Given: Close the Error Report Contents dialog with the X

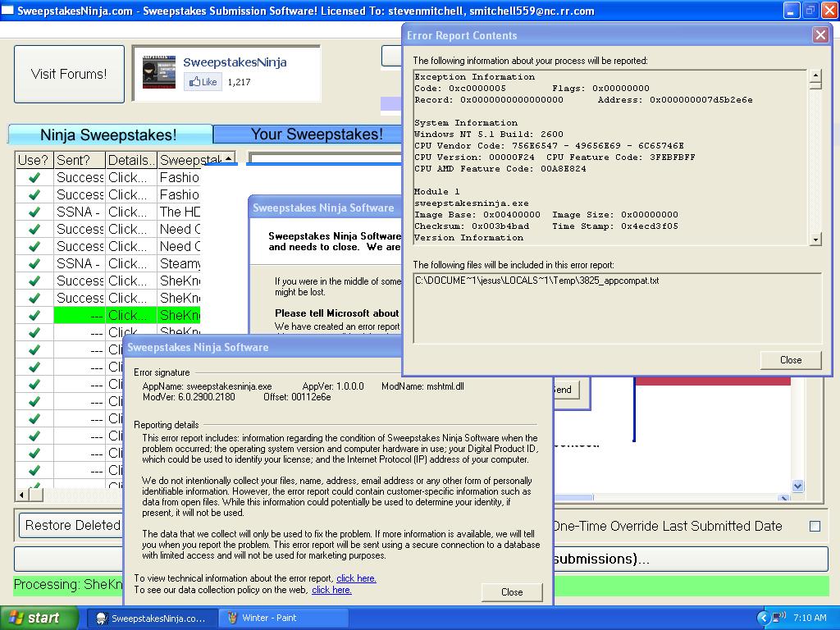Looking at the screenshot, I should [x=819, y=35].
